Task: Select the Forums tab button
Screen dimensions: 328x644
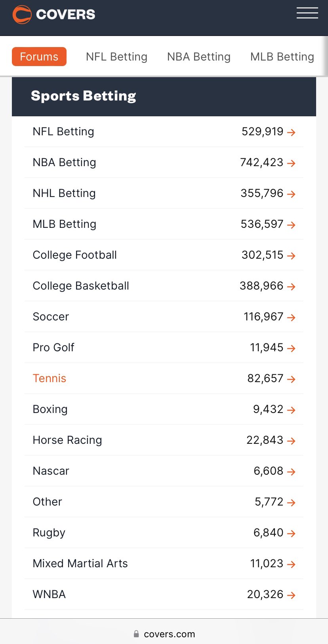Action: point(39,57)
